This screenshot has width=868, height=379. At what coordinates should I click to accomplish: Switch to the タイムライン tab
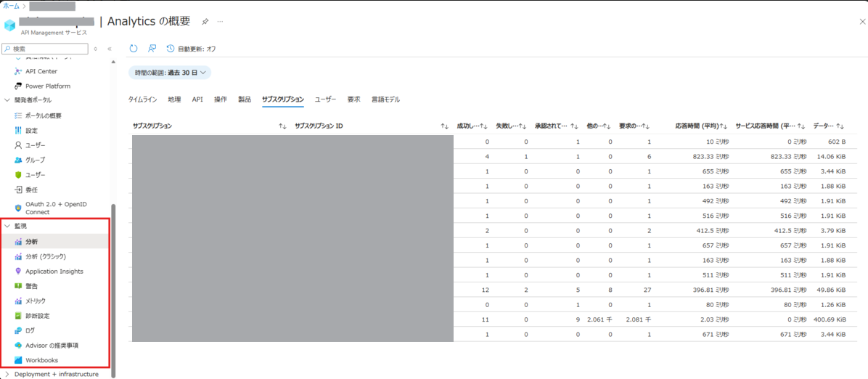point(142,99)
